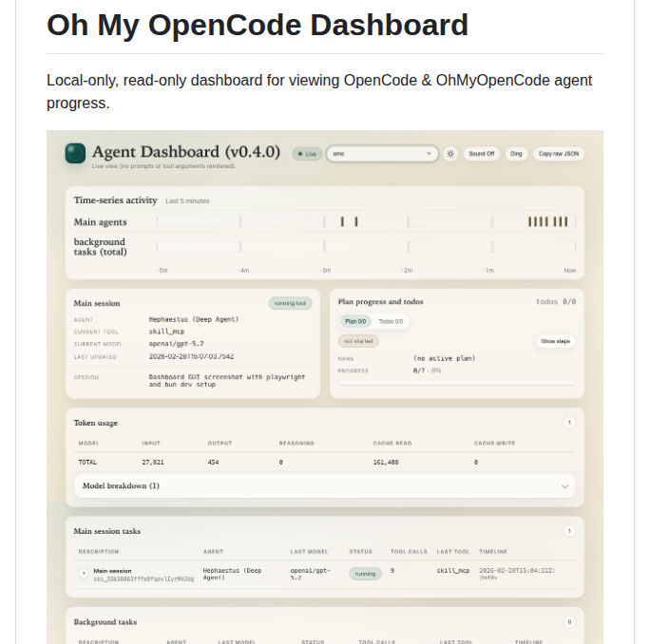Screen dimensions: 650x644
Task: Open the 'omo' source dropdown
Action: pyautogui.click(x=382, y=154)
